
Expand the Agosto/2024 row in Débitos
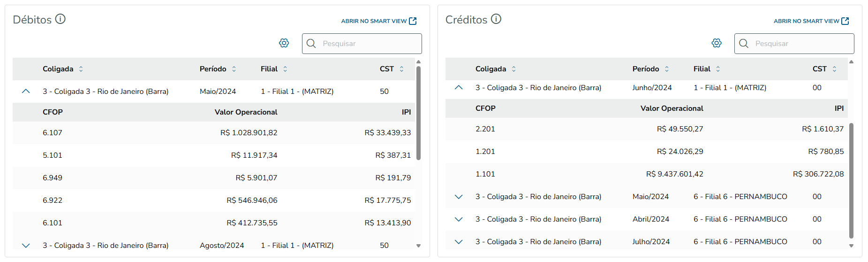pyautogui.click(x=26, y=246)
